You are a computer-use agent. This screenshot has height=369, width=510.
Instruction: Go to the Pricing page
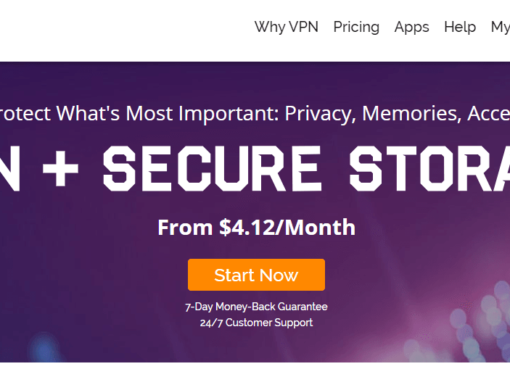[x=356, y=27]
